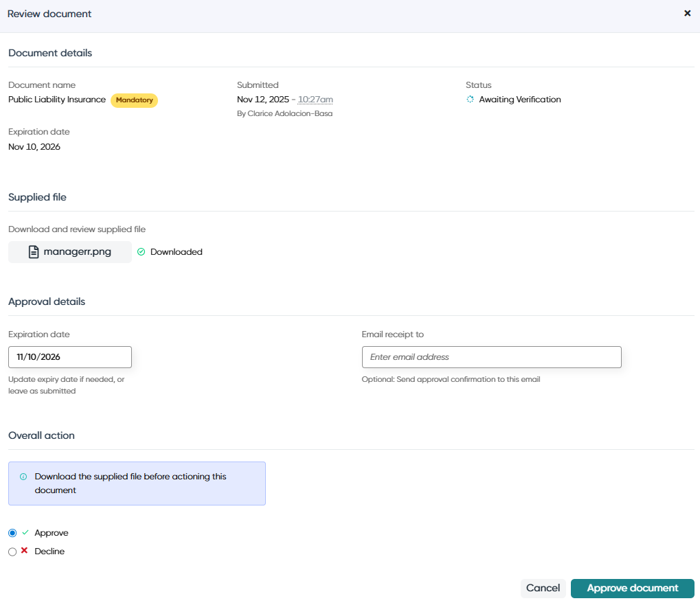700x603 pixels.
Task: Click the 'Download the supplied file before actioning' notice
Action: [x=137, y=483]
